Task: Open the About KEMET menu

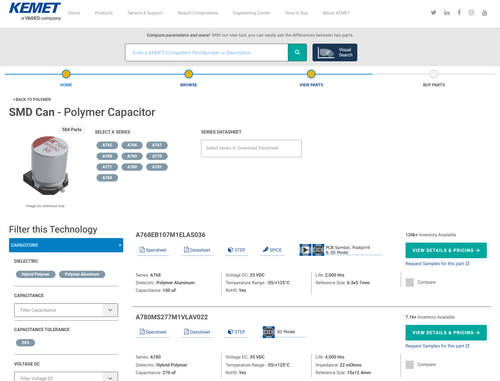Action: [x=336, y=13]
